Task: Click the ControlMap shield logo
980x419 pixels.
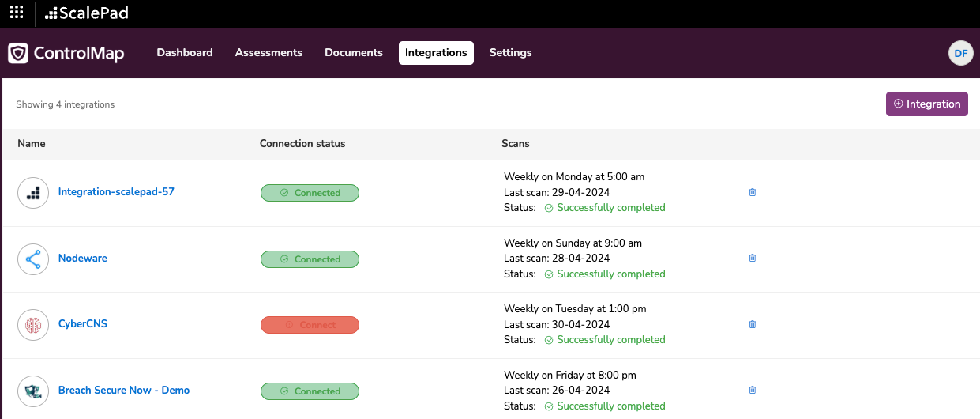Action: pyautogui.click(x=18, y=53)
